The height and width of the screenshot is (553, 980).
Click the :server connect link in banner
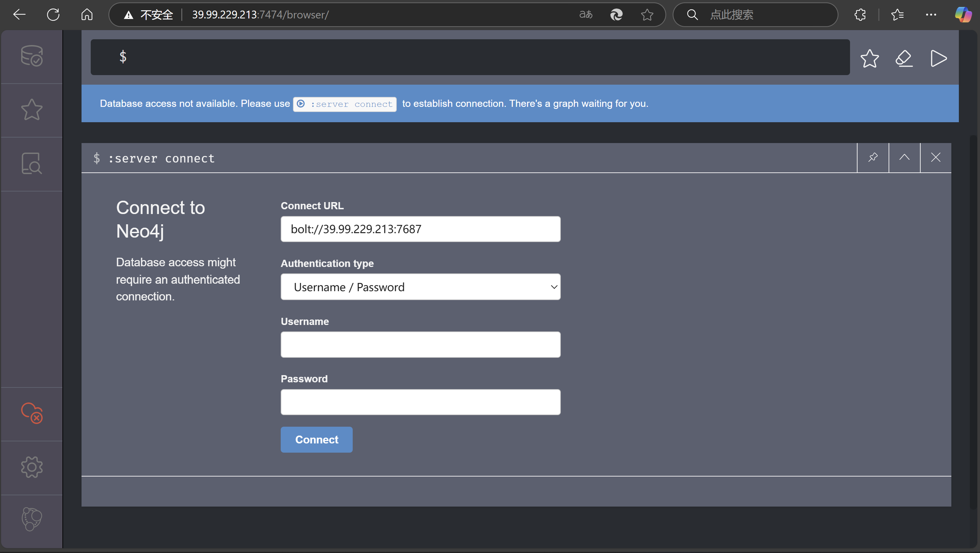(345, 104)
